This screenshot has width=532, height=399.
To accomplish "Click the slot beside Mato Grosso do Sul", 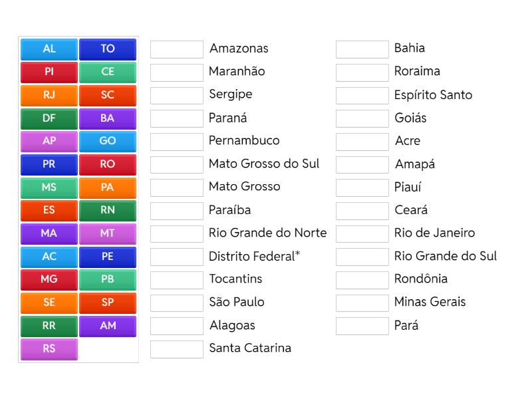I will [x=176, y=164].
